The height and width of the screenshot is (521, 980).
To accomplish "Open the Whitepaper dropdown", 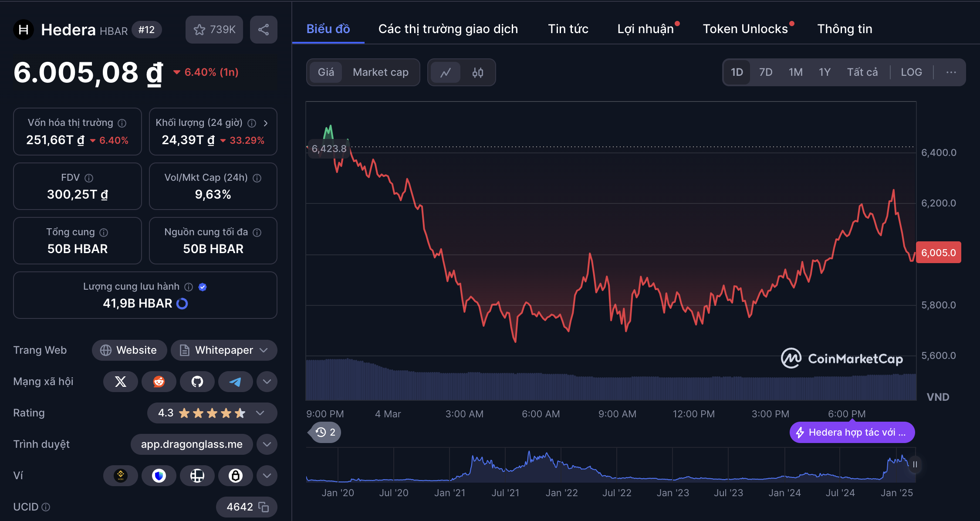I will coord(224,350).
